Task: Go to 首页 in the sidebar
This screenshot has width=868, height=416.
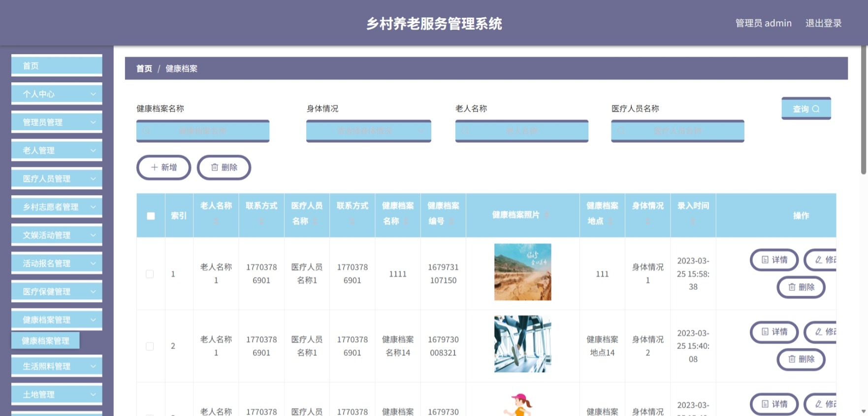Action: point(57,66)
